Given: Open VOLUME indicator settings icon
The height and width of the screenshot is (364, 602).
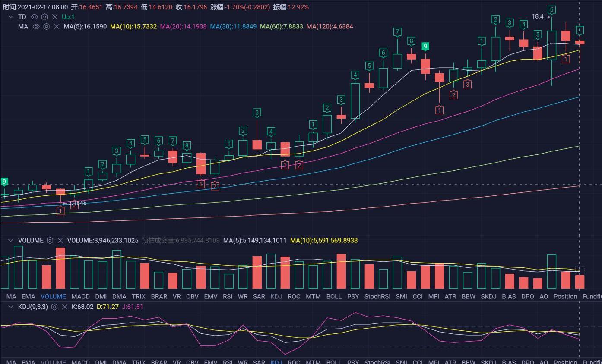Looking at the screenshot, I should (x=50, y=241).
